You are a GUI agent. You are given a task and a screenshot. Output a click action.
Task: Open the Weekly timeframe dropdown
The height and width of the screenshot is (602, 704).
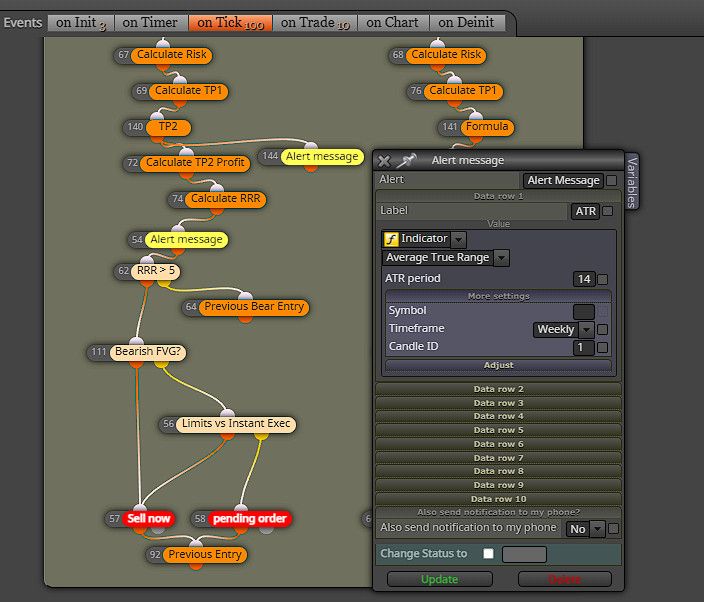586,330
